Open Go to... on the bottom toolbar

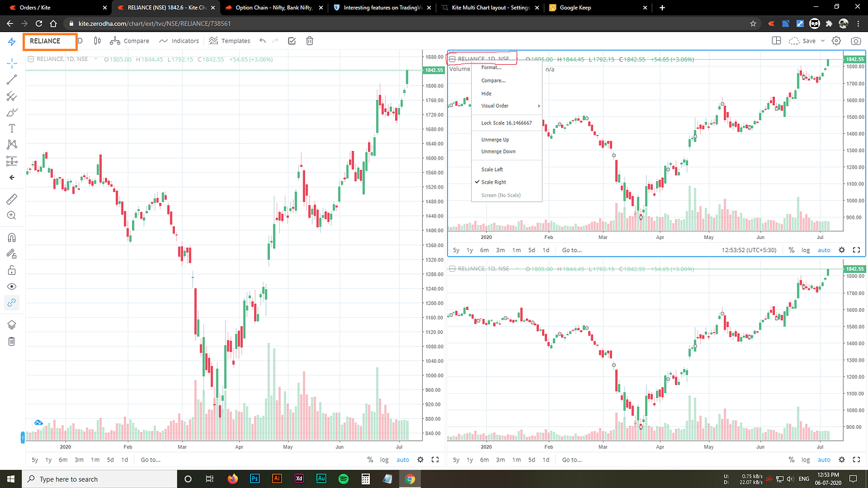coord(150,460)
